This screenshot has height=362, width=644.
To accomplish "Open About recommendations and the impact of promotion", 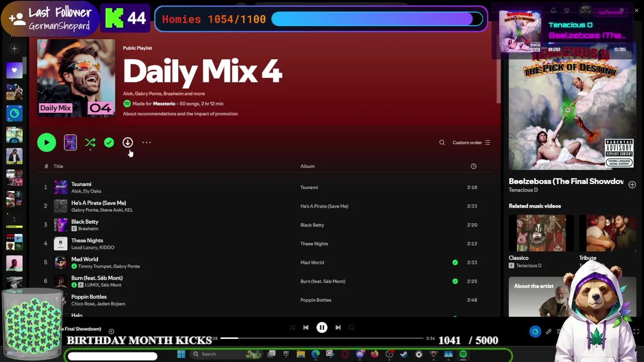I will click(x=180, y=114).
